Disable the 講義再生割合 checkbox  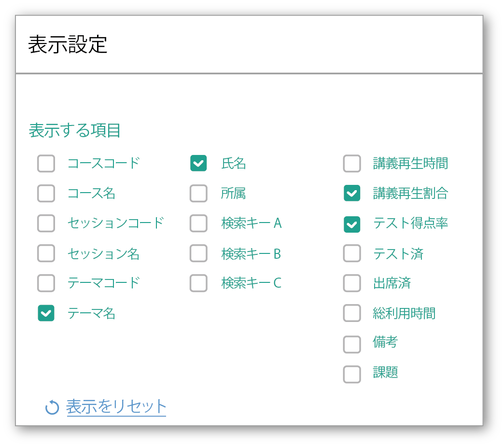(352, 194)
